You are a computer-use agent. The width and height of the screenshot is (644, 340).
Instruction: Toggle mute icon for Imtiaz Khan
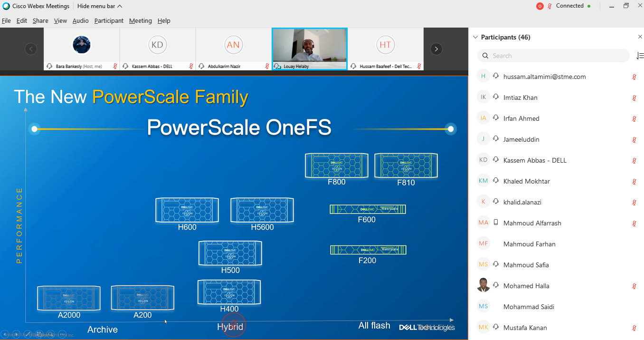point(634,97)
